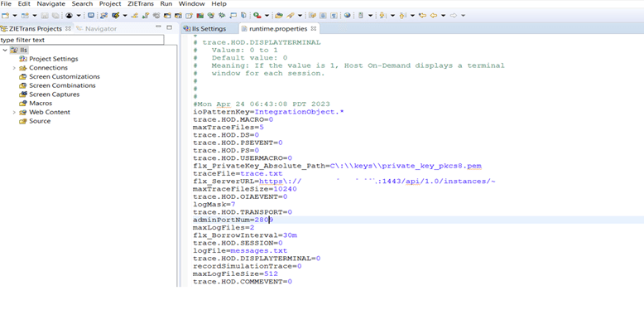Click the logFile=messages.txt line
This screenshot has width=644, height=310.
(240, 251)
